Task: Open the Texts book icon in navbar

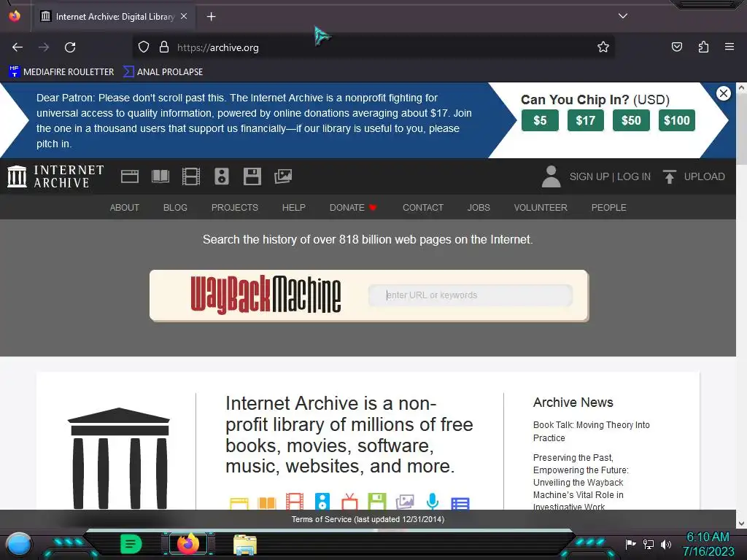Action: click(x=160, y=176)
